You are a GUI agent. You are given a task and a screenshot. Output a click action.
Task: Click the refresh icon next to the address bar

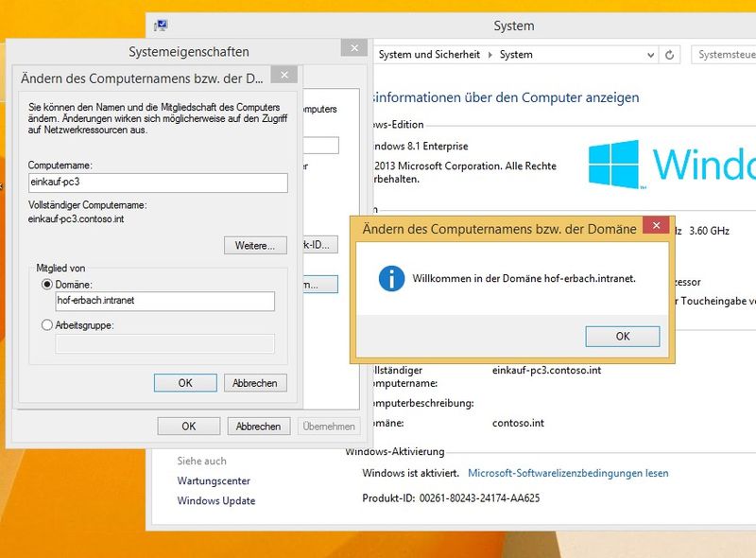pos(669,55)
